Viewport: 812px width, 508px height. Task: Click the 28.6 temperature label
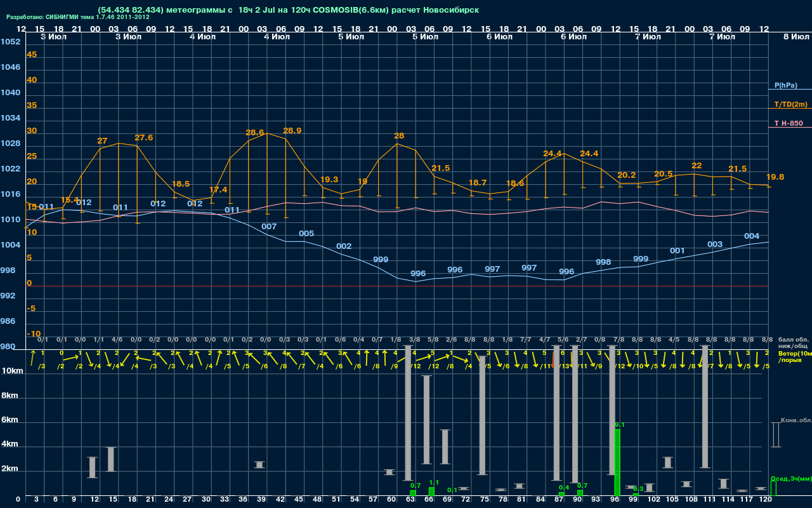pyautogui.click(x=254, y=132)
